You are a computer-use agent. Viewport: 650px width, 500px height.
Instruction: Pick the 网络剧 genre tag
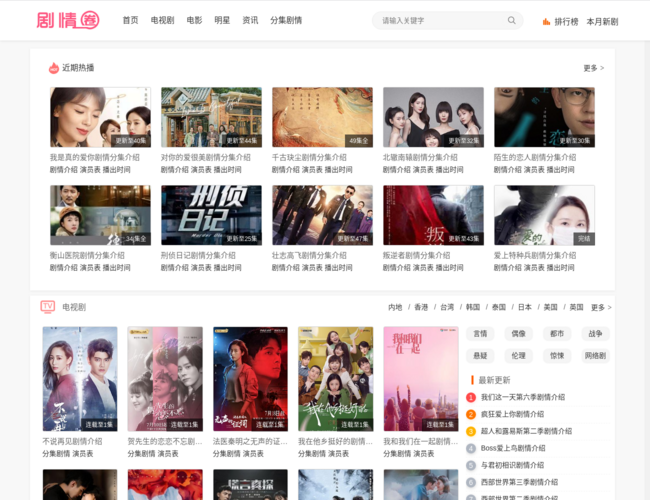click(x=595, y=355)
